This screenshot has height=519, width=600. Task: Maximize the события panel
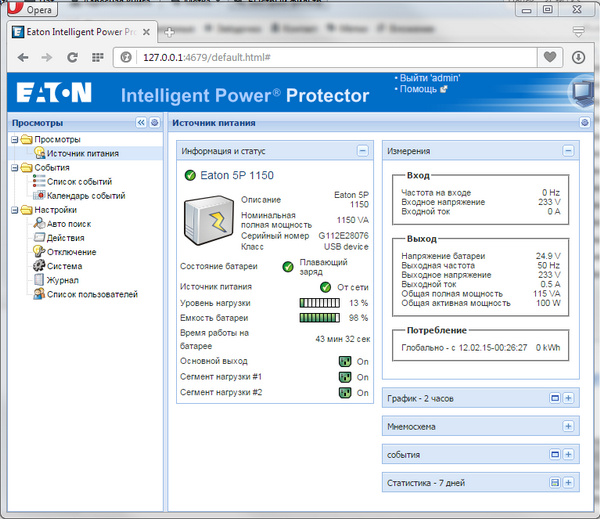click(555, 454)
